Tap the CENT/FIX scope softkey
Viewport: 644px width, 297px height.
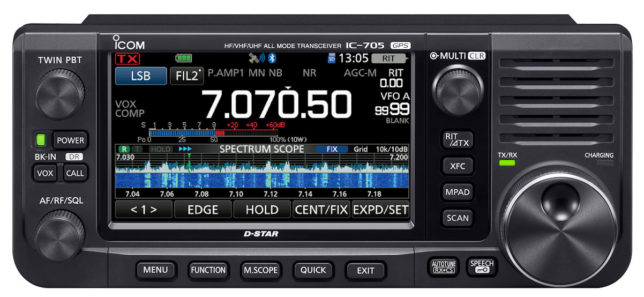click(x=321, y=209)
